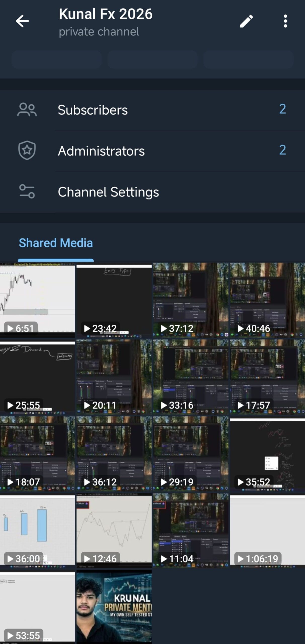The image size is (305, 644).
Task: Open the Administrators list row
Action: tap(152, 151)
